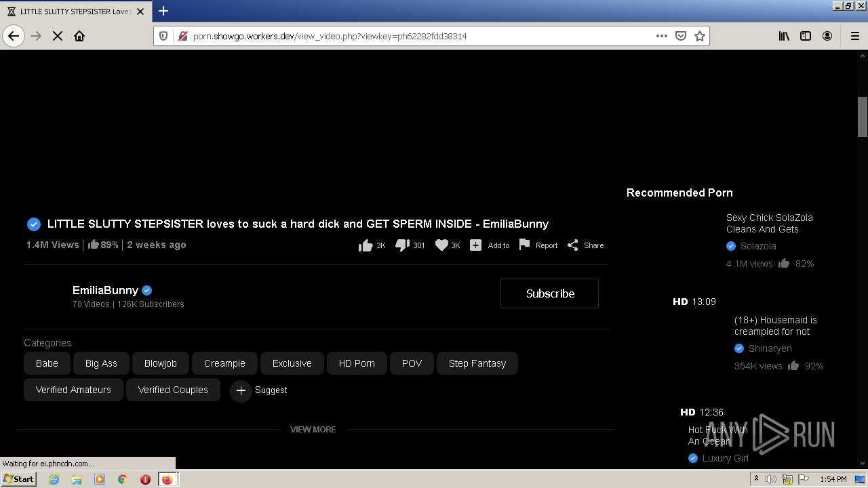Launch Opera from taskbar
868x488 pixels.
[145, 479]
